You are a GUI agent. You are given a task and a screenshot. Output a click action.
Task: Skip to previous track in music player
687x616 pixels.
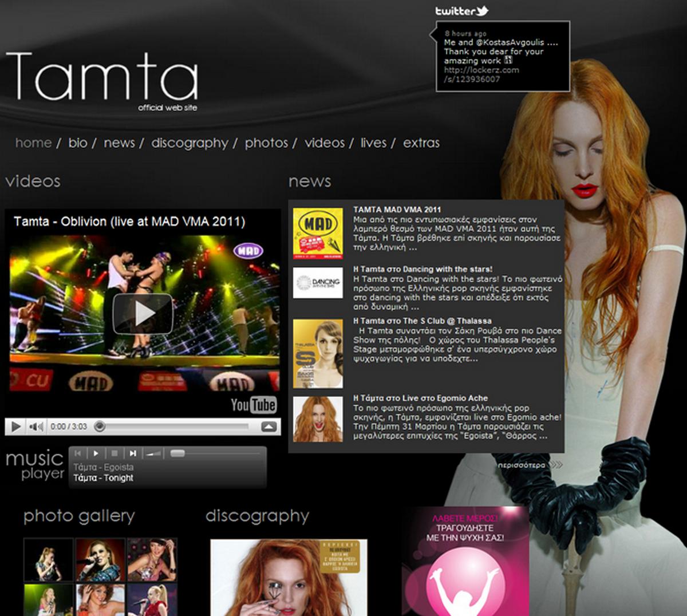[78, 453]
